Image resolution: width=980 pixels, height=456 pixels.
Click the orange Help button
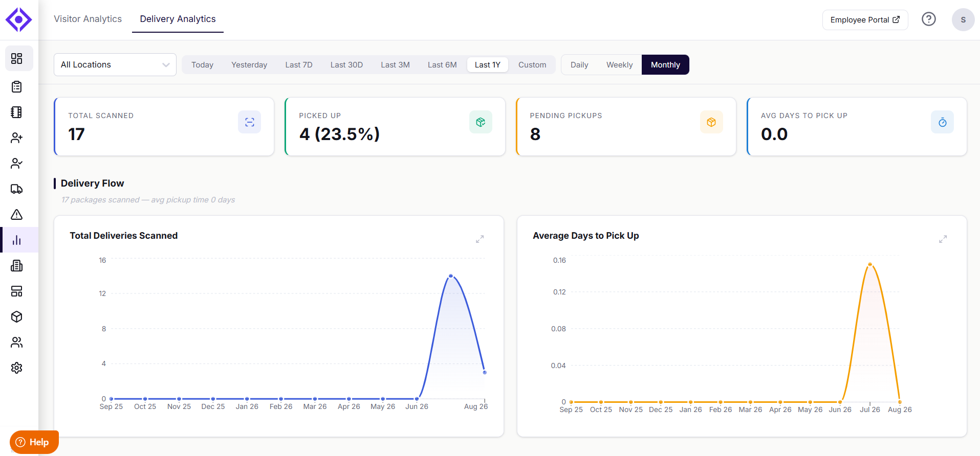pos(34,442)
